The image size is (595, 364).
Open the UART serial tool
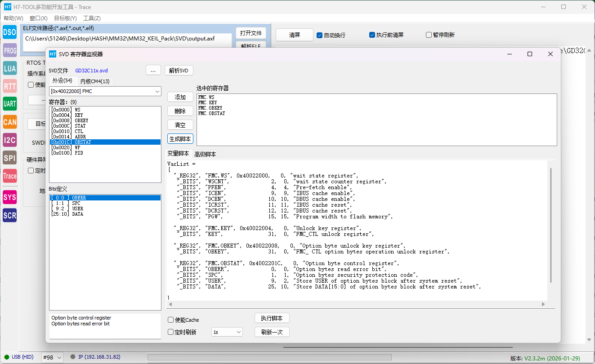click(x=10, y=104)
